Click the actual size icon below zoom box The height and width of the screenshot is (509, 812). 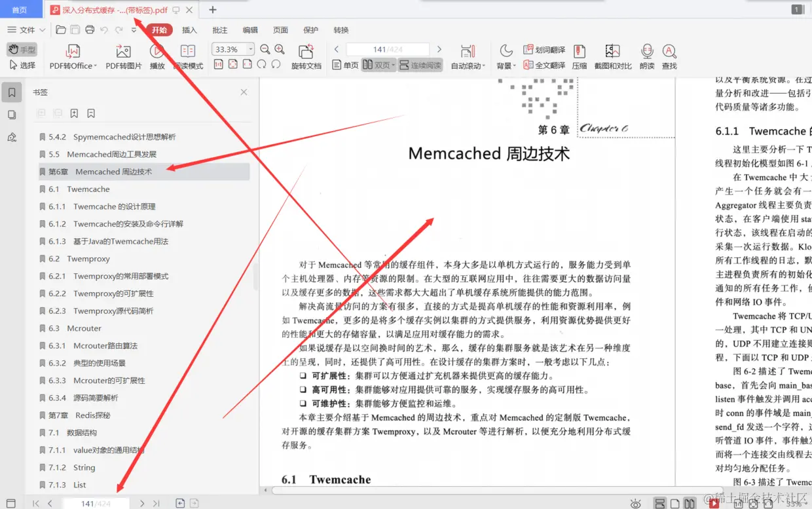pos(218,64)
